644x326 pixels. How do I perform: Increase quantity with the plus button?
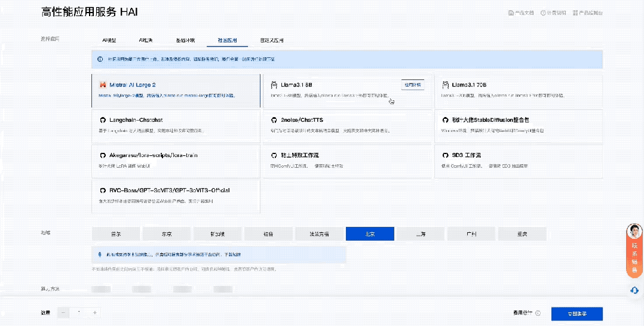pos(95,313)
